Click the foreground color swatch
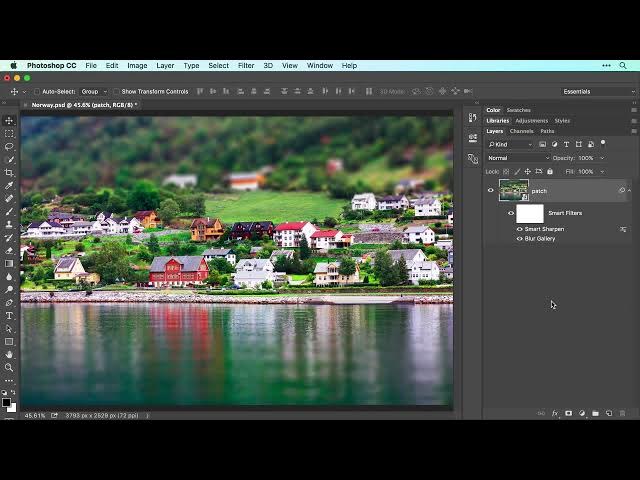This screenshot has height=480, width=640. pyautogui.click(x=7, y=402)
